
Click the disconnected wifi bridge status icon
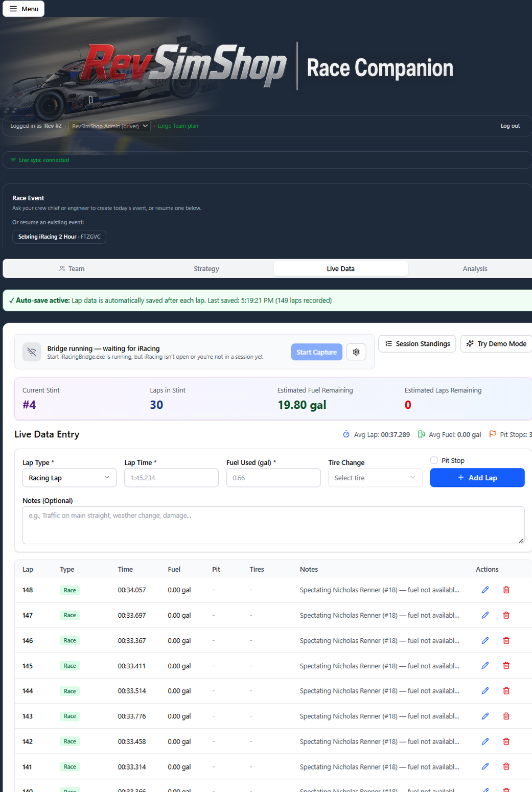point(32,352)
